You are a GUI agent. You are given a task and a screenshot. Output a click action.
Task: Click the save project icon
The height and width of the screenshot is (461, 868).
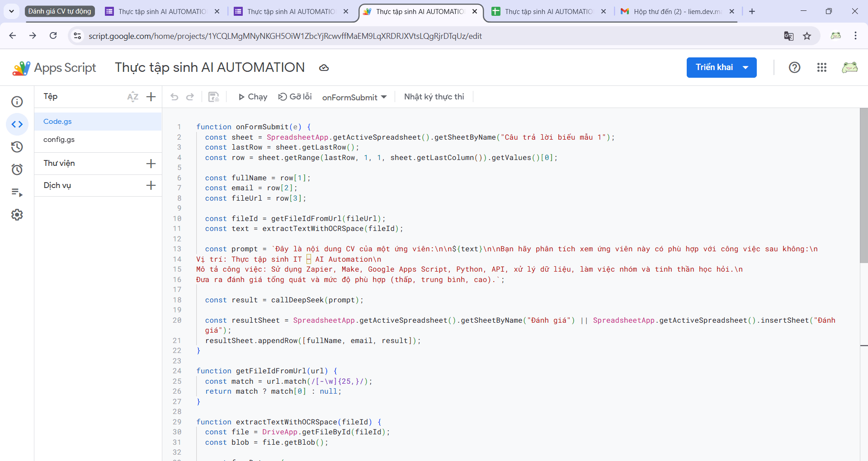(x=213, y=97)
